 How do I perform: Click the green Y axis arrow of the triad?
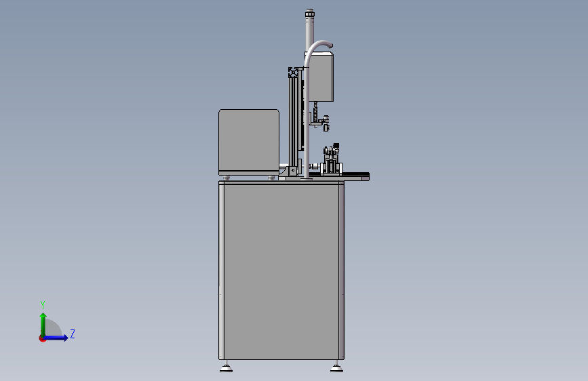43,324
